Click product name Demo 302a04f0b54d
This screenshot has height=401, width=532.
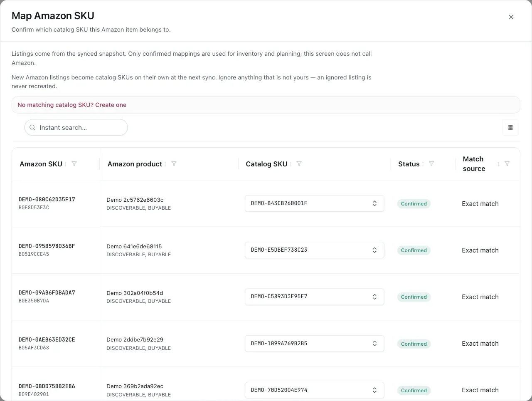(135, 293)
